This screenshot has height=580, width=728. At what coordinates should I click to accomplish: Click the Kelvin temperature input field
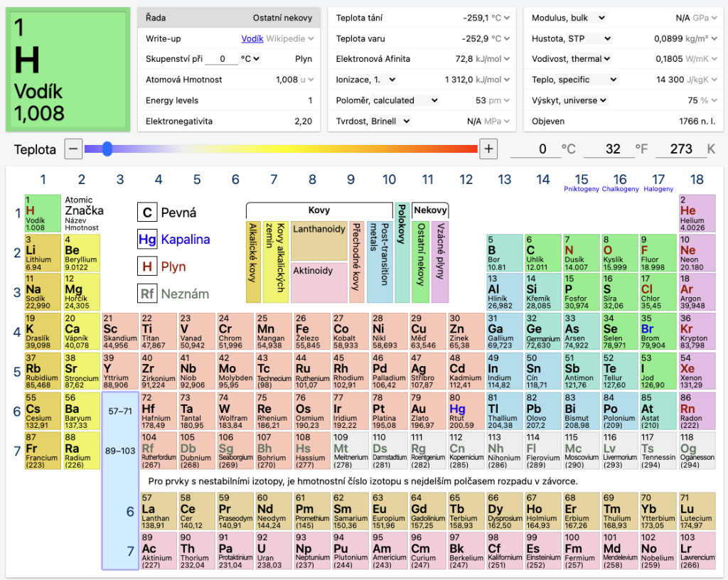coord(680,149)
